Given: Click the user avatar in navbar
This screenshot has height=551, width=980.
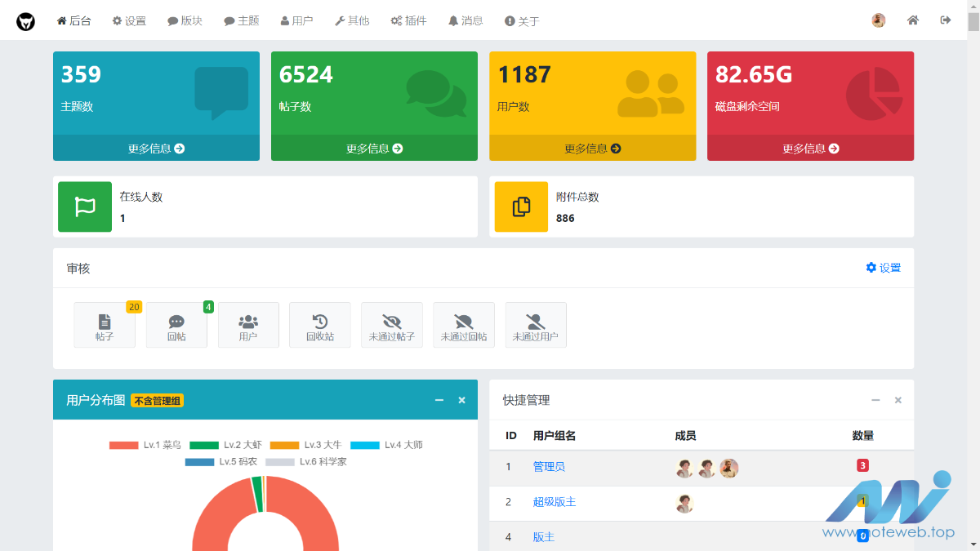Looking at the screenshot, I should pos(879,20).
